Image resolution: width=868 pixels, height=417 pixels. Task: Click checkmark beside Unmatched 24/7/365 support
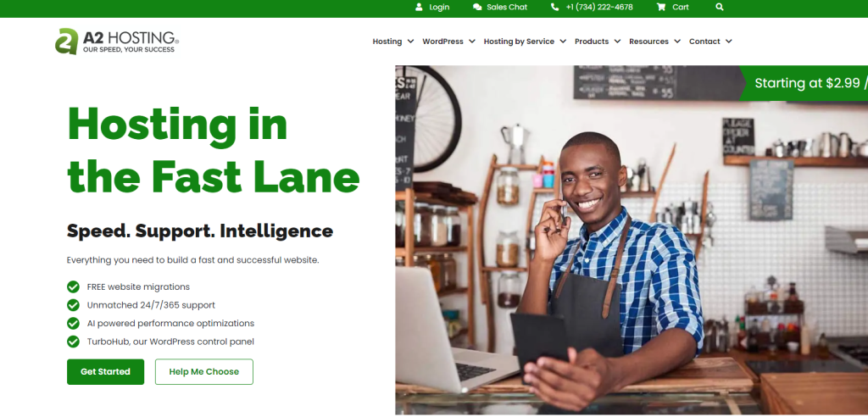73,305
